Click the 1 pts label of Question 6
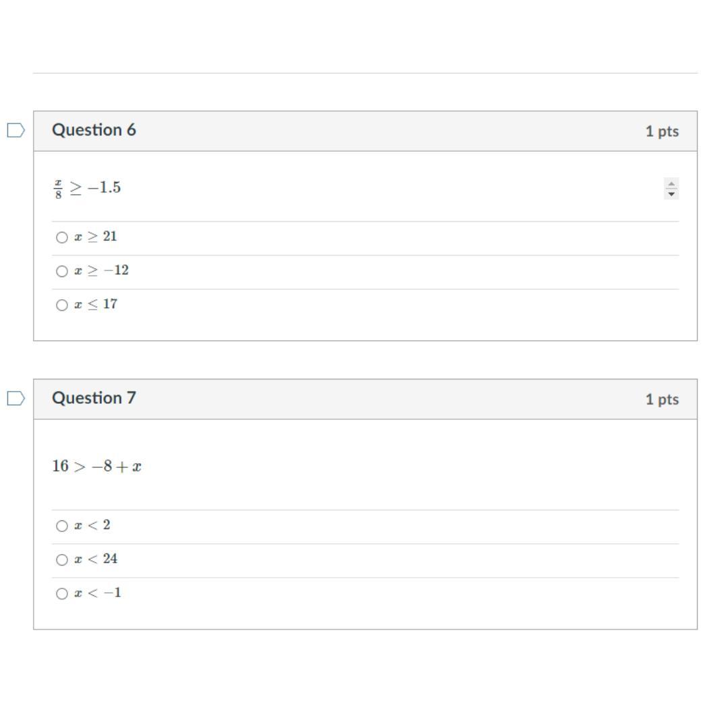 tap(662, 131)
